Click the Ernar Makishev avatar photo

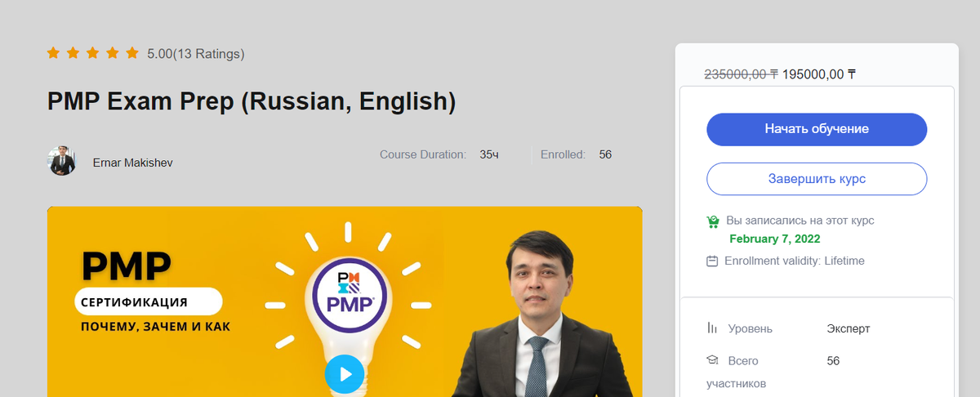click(x=62, y=161)
